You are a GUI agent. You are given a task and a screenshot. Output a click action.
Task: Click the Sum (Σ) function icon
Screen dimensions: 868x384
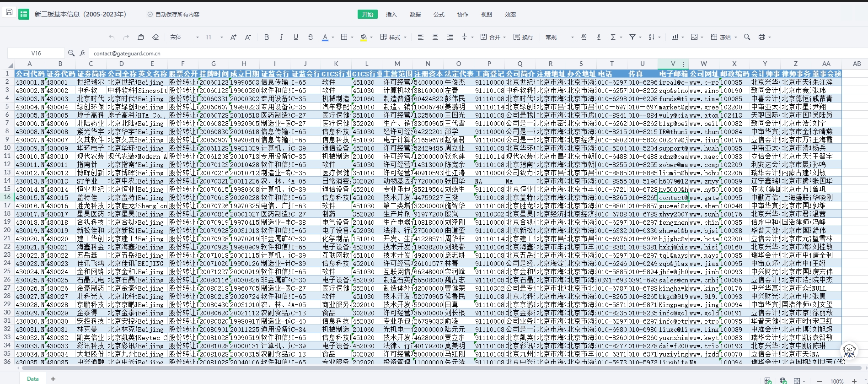(613, 37)
